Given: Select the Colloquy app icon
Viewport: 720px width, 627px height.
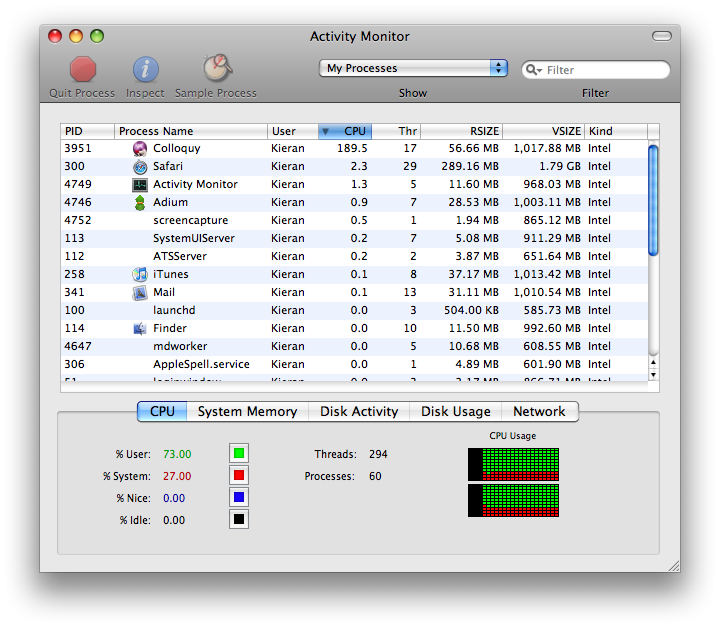Looking at the screenshot, I should [140, 148].
